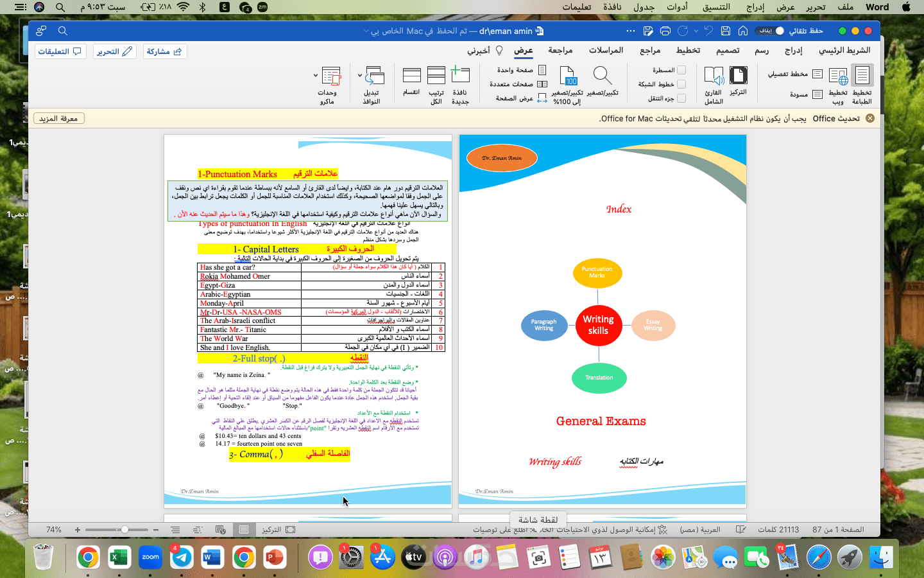This screenshot has width=924, height=578.
Task: Open the PowerPoint app in the Dock
Action: (275, 557)
